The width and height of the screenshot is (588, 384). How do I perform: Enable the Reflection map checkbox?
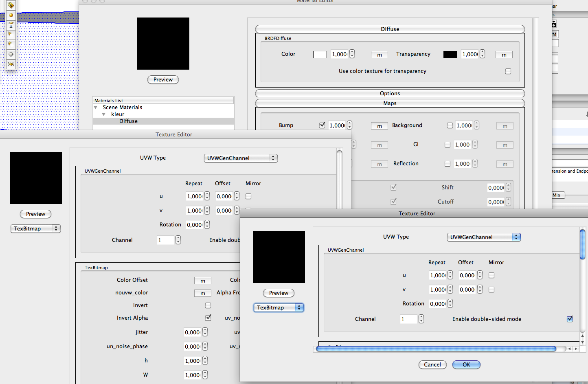pyautogui.click(x=448, y=164)
